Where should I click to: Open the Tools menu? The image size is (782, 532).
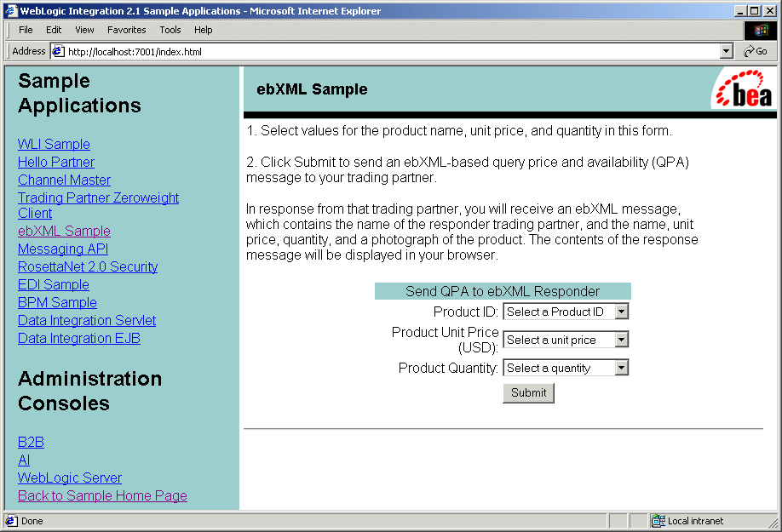(170, 30)
